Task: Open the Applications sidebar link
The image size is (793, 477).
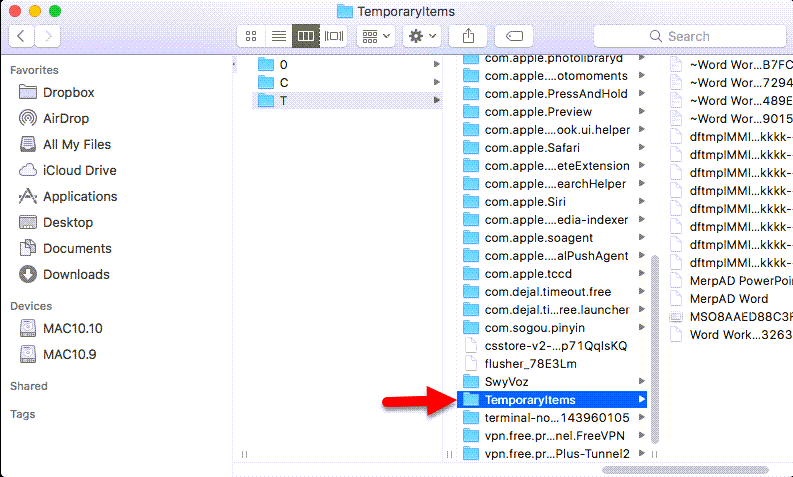Action: tap(80, 196)
